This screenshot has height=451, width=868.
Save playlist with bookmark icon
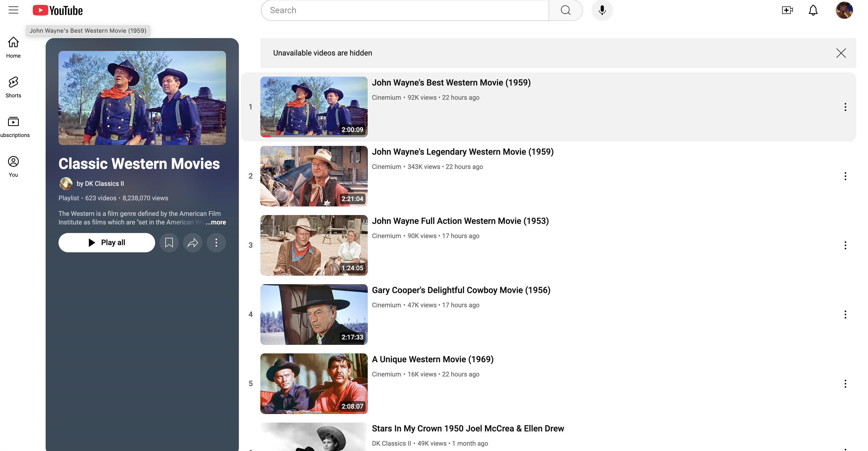169,243
